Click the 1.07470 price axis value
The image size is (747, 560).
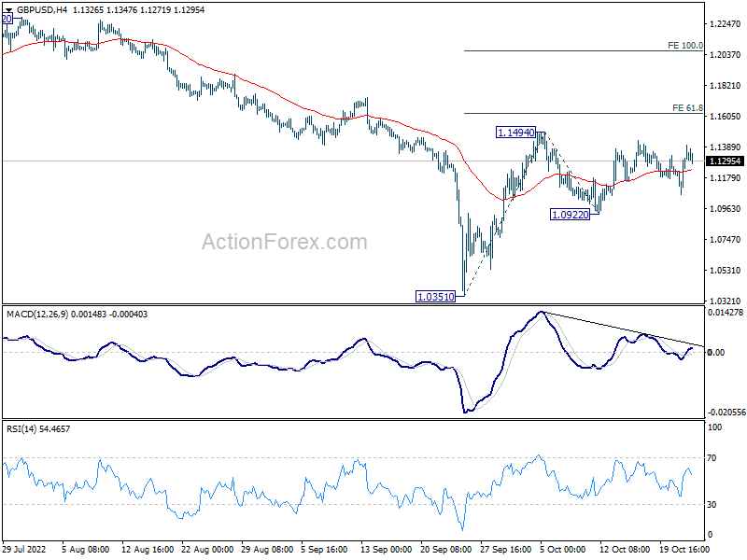[726, 240]
